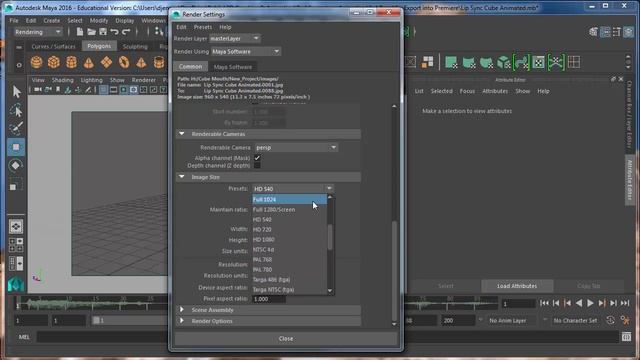The width and height of the screenshot is (640, 360).
Task: Choose the four-view layout icon
Action: click(x=16, y=245)
